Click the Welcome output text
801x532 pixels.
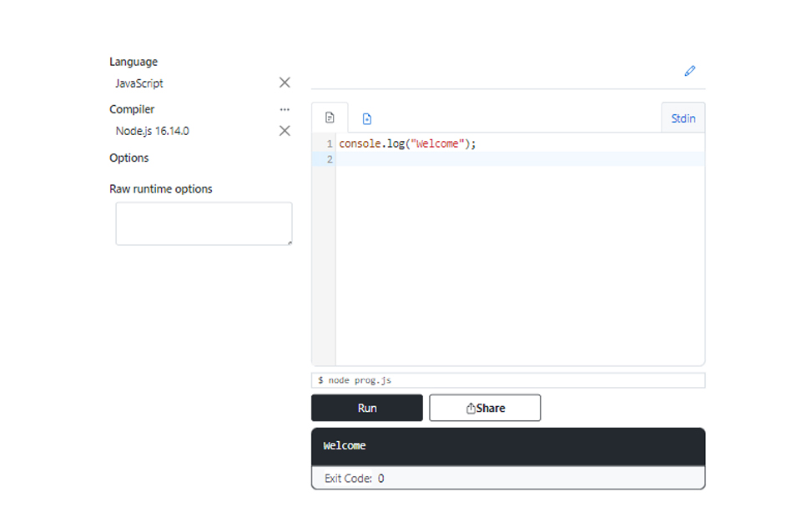pos(345,446)
